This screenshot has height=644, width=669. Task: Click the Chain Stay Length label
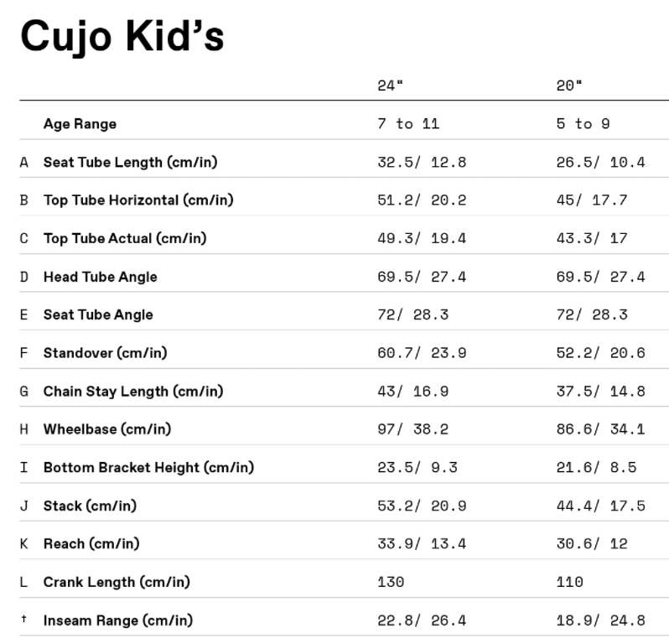click(133, 391)
